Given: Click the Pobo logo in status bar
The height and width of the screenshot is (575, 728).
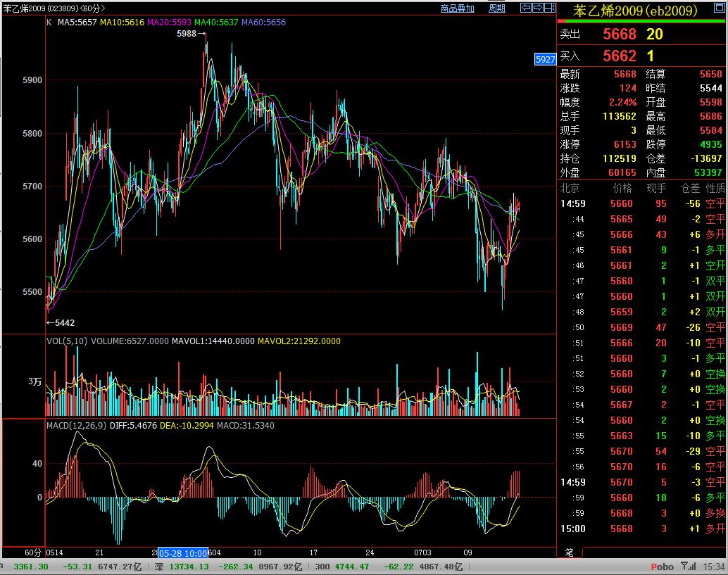Looking at the screenshot, I should point(662,567).
